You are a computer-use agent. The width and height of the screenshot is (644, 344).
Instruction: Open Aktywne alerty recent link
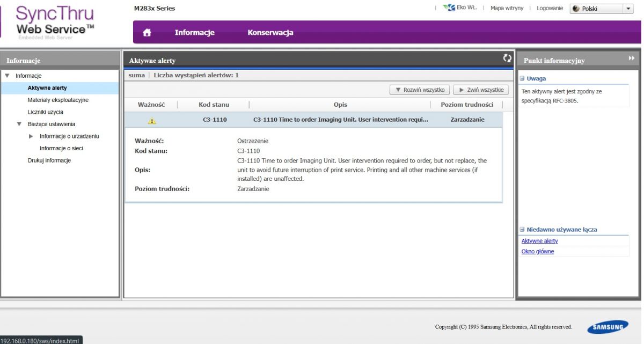[x=539, y=241]
